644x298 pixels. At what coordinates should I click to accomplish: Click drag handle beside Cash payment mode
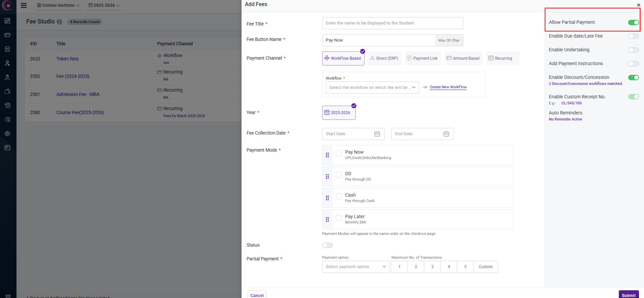coord(327,198)
